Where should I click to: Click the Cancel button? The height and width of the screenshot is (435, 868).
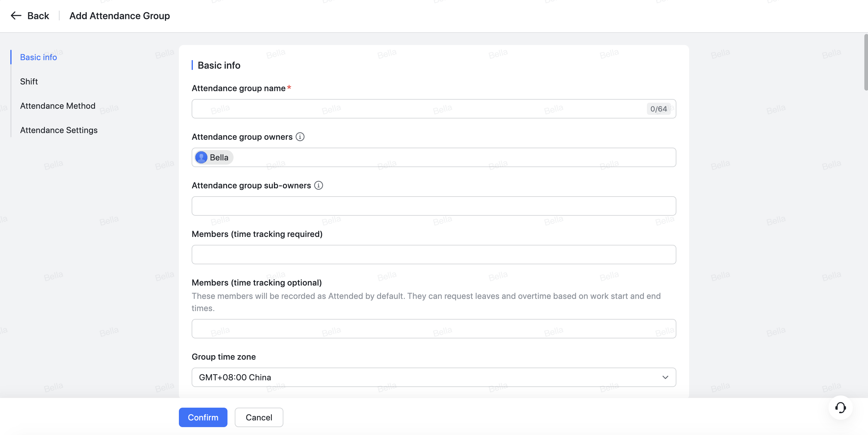click(259, 417)
